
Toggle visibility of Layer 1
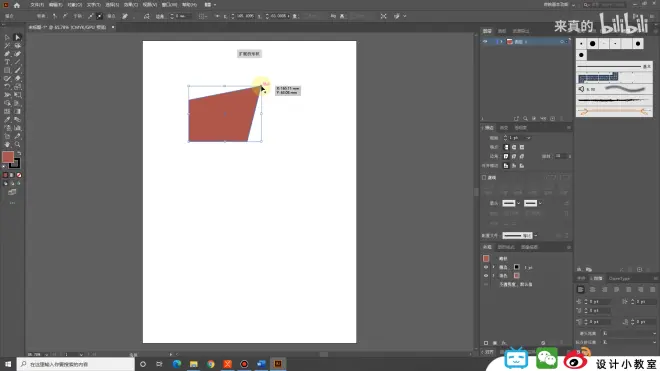point(485,42)
